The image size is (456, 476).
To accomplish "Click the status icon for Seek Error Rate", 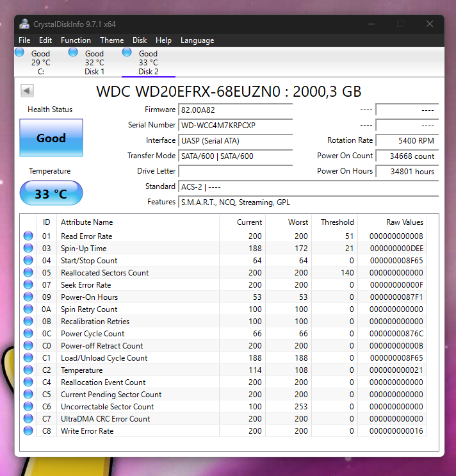I will click(28, 284).
